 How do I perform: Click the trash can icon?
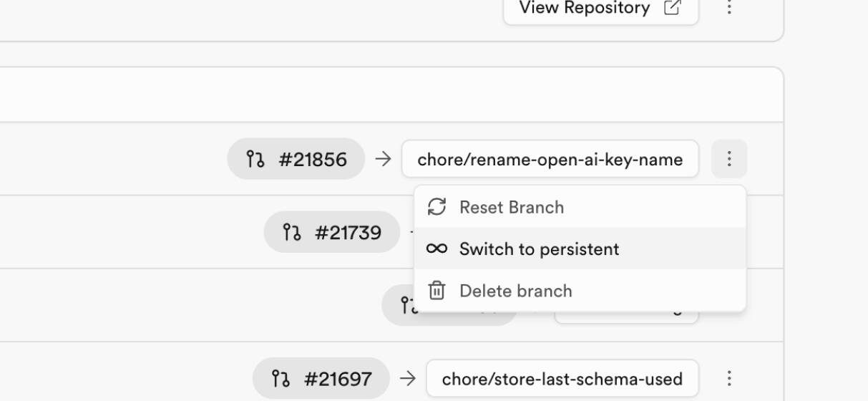(x=437, y=290)
